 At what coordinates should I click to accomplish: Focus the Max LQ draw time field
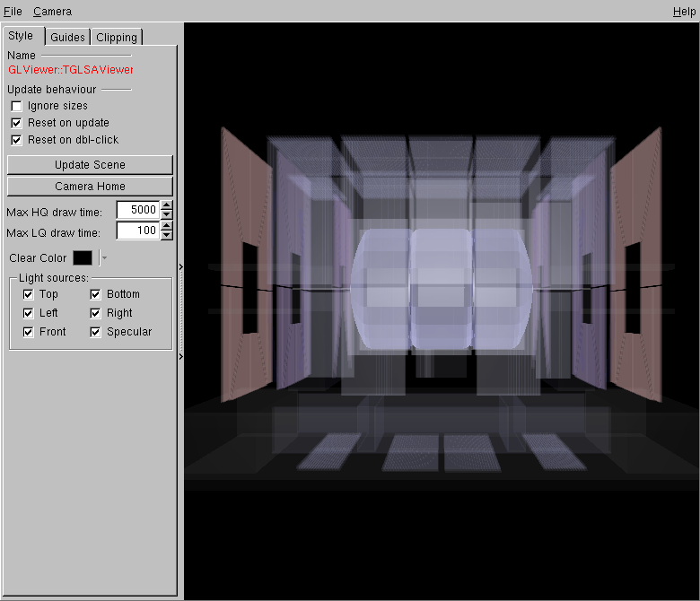138,231
